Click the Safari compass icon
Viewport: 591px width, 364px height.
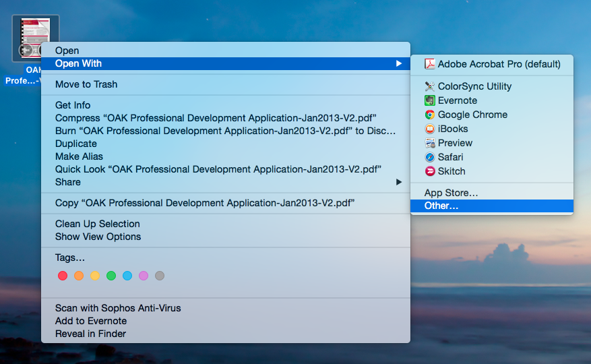[430, 157]
